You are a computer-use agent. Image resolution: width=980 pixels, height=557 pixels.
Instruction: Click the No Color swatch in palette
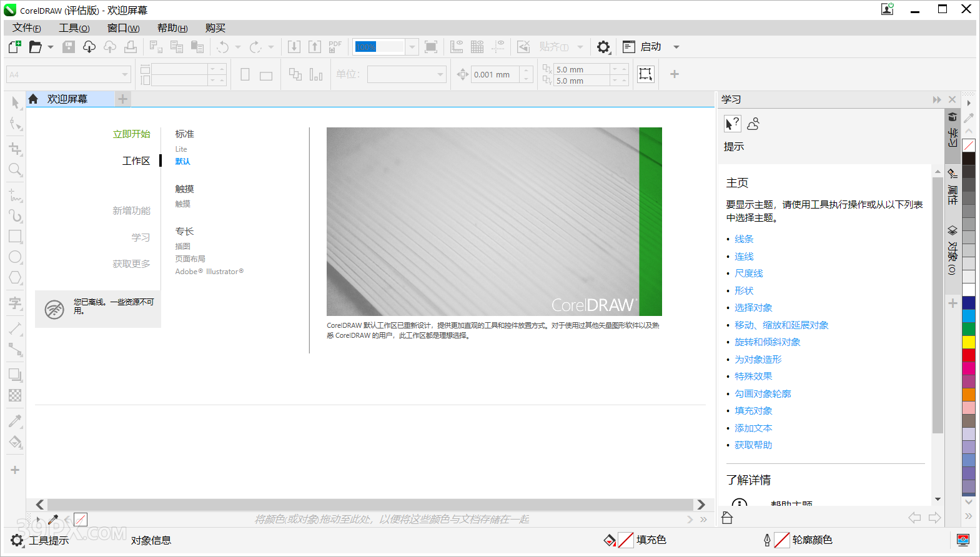coord(969,145)
